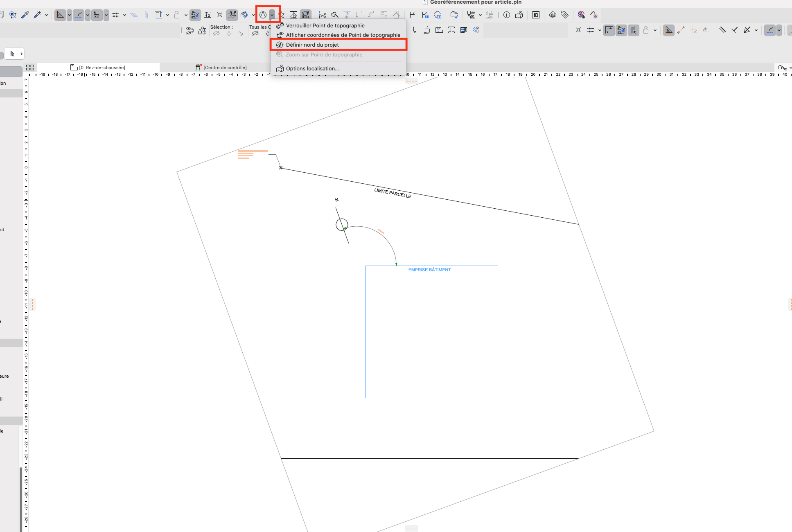Click the lock padlock icon in top toolbar
This screenshot has height=532, width=792.
[x=177, y=15]
